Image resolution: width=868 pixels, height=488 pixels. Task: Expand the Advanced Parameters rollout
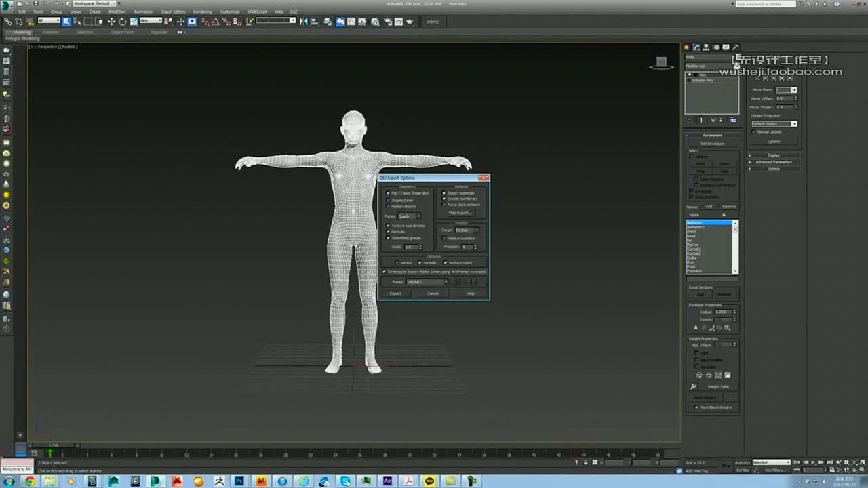[x=774, y=162]
